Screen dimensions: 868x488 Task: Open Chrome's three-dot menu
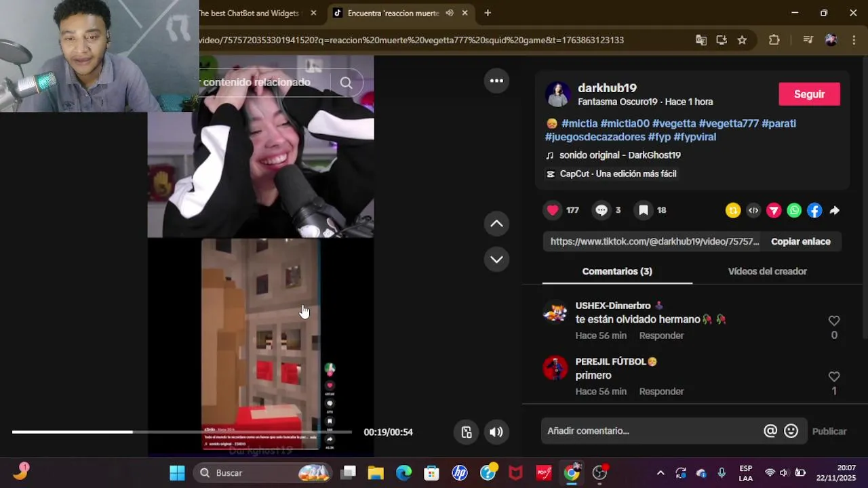(x=854, y=40)
